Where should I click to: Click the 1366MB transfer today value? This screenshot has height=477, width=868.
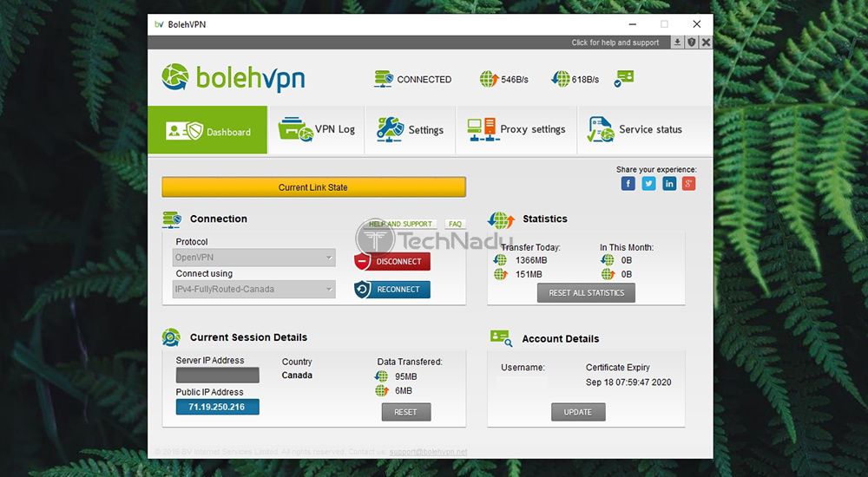(531, 260)
